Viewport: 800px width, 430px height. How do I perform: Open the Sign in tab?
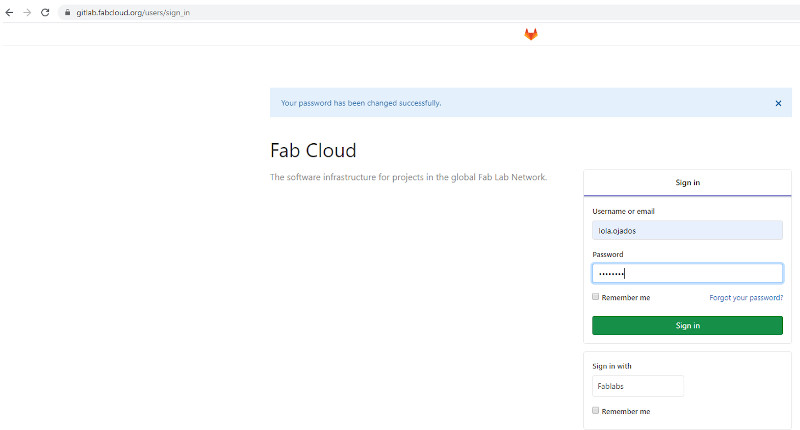click(687, 183)
